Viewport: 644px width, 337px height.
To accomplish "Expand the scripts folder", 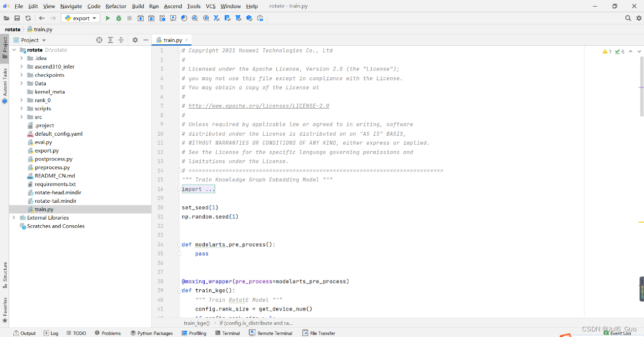I will click(x=22, y=109).
